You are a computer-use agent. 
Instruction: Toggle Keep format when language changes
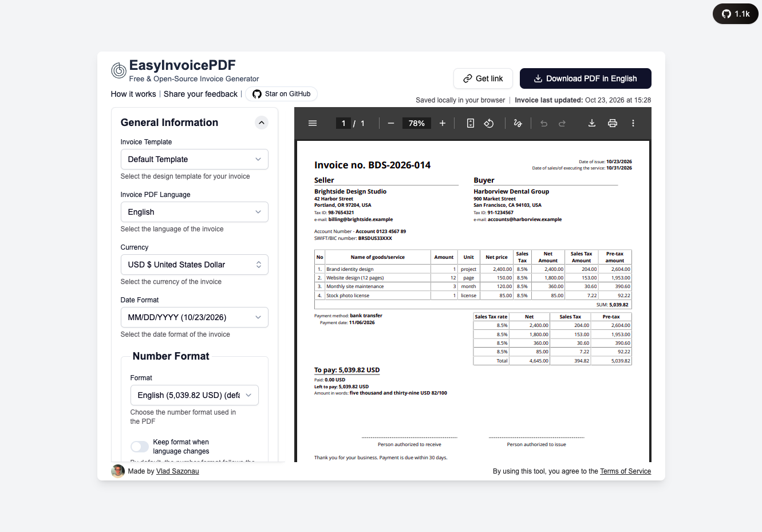[x=140, y=447]
